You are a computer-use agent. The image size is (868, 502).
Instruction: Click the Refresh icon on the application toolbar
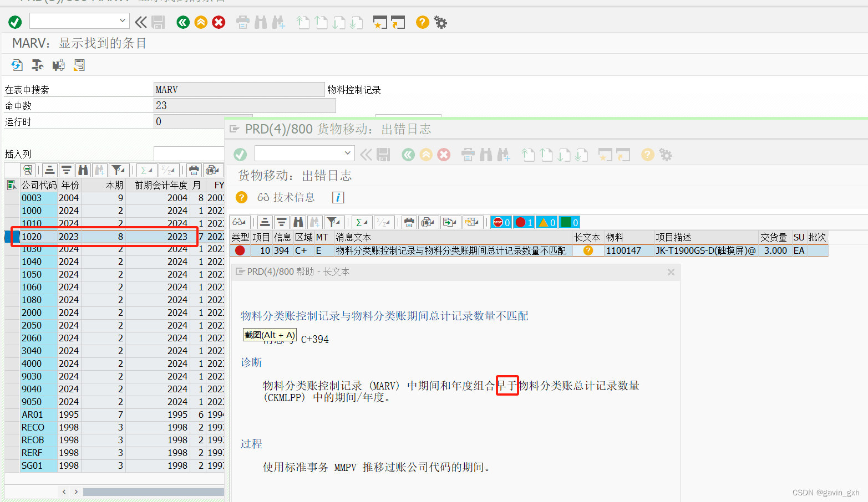pyautogui.click(x=17, y=65)
